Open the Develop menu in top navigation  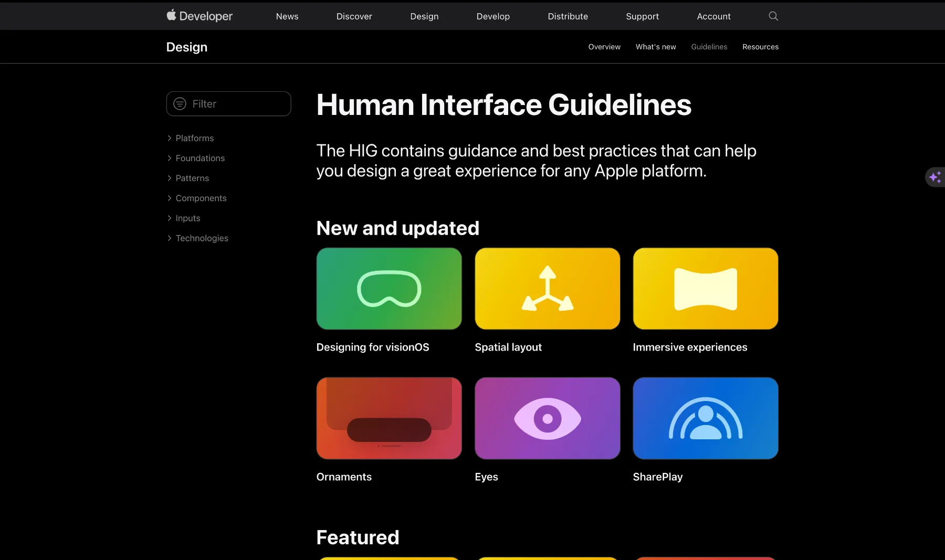tap(493, 16)
